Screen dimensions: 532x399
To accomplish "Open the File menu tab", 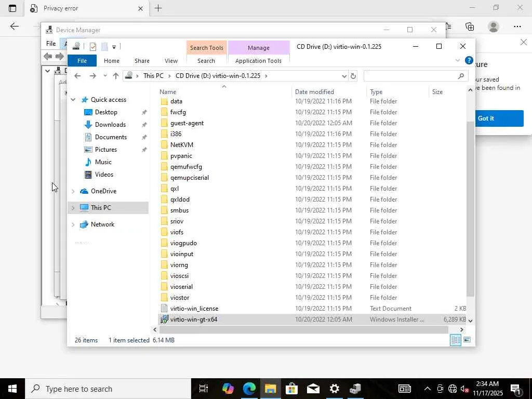I will pyautogui.click(x=82, y=61).
